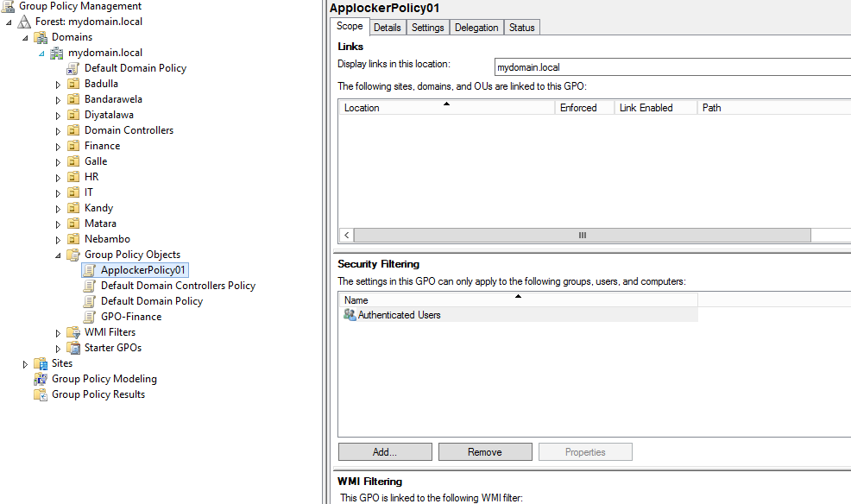Expand the Domain Controllers OU
Screen dimensions: 851x504
[x=58, y=131]
